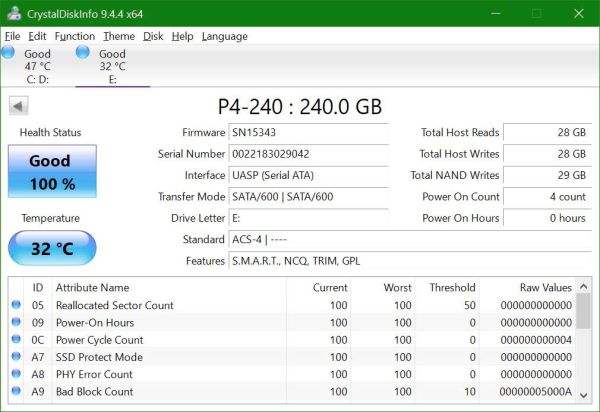Select the C: D: disk tab

38,66
